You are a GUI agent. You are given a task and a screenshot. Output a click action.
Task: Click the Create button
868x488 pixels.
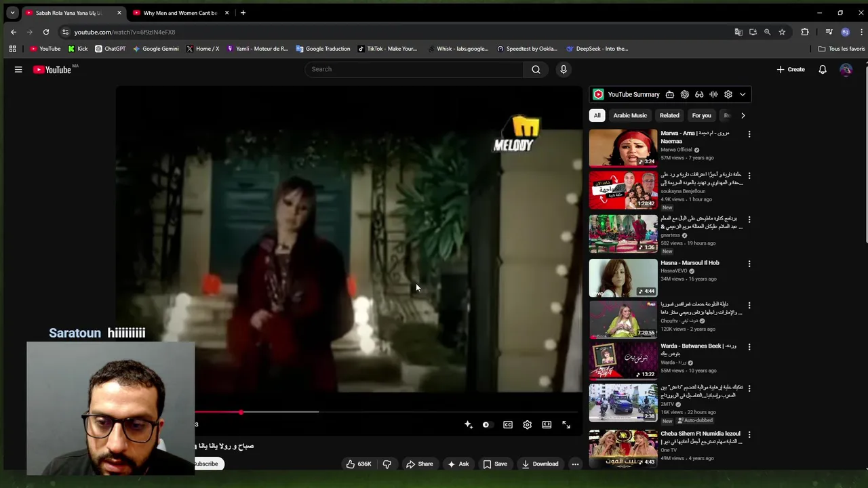(x=791, y=69)
